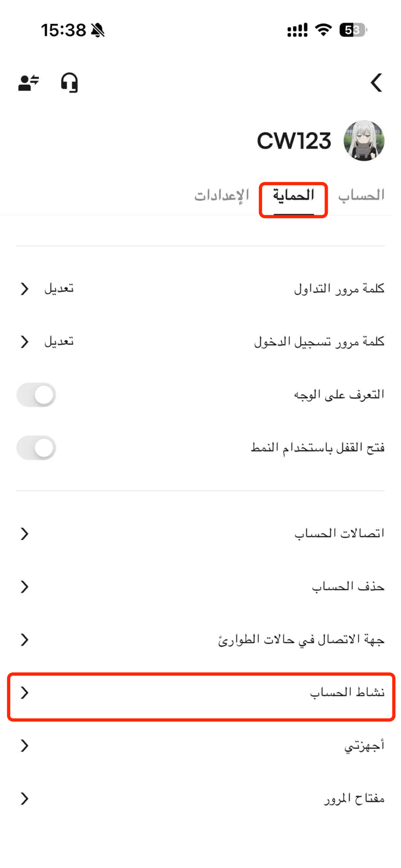Screen dimensions: 401x868
Task: Tap تعديل next to كلمة مرور تسجيل الدخول
Action: (59, 341)
